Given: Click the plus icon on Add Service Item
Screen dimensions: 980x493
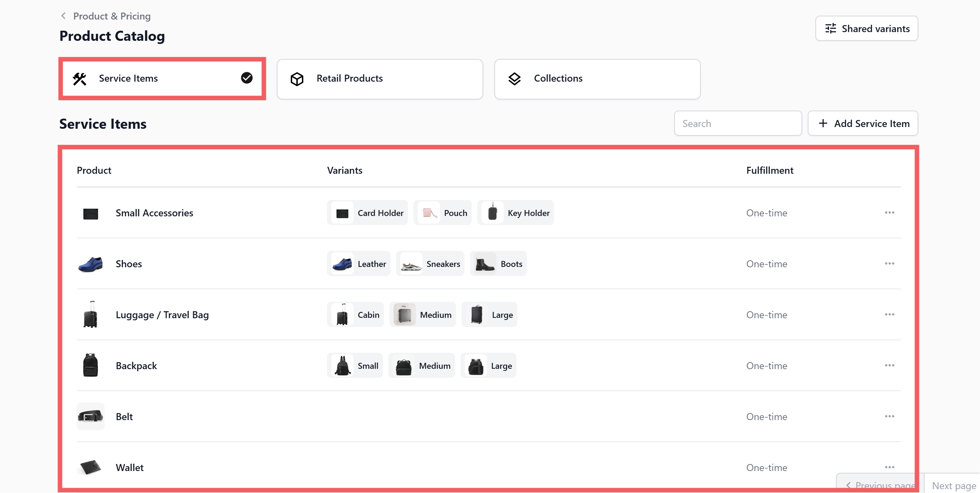Looking at the screenshot, I should 823,124.
